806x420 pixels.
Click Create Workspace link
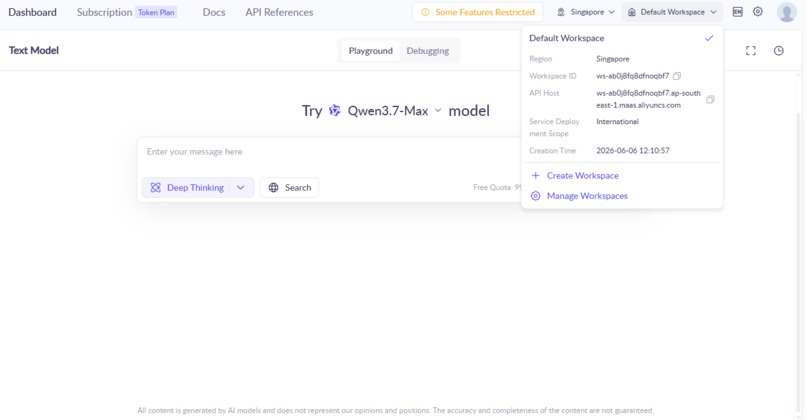click(x=582, y=176)
